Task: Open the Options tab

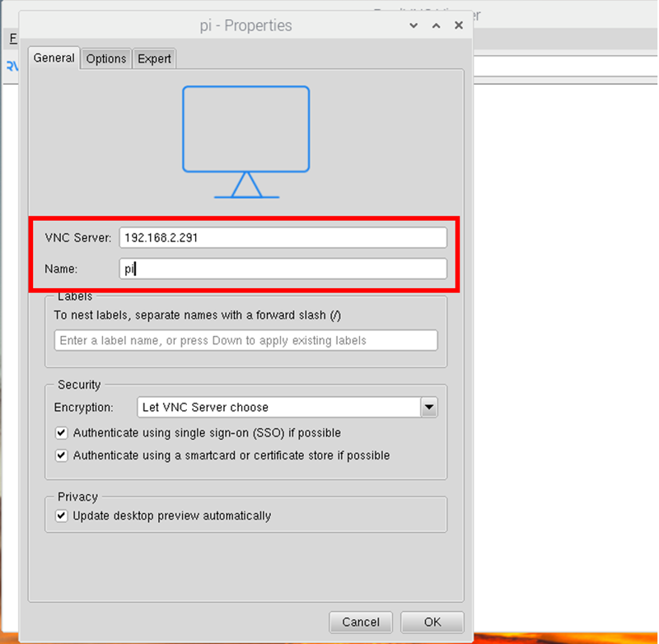Action: coord(106,58)
